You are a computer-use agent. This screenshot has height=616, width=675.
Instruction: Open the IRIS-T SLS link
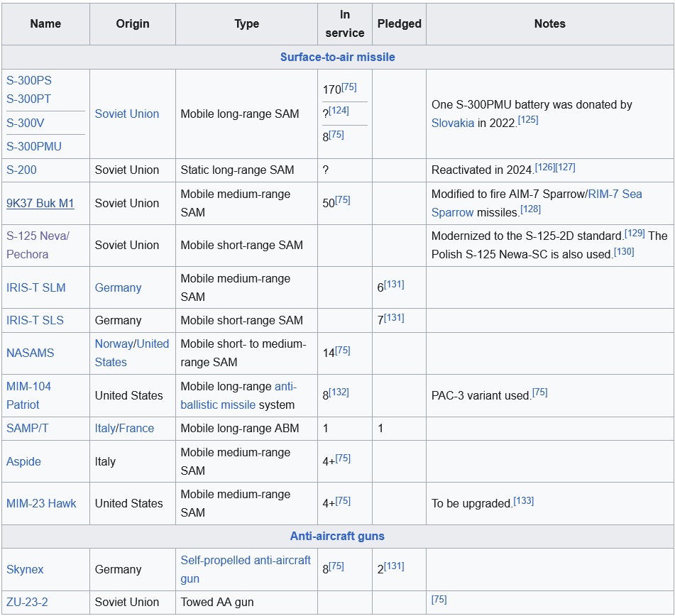pyautogui.click(x=35, y=320)
